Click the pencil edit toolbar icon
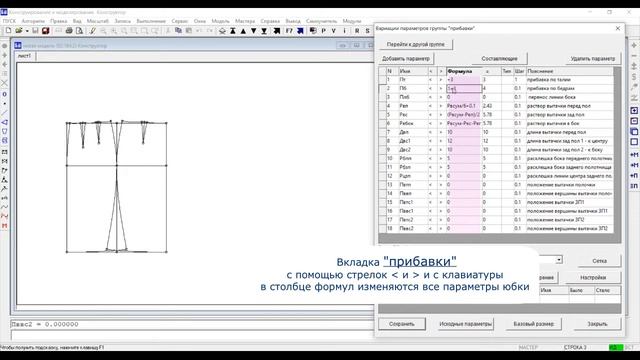The image size is (640, 360). pos(93,31)
